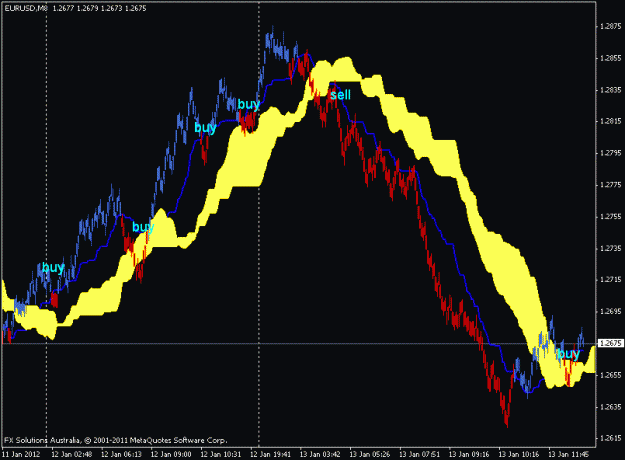Click the "12 Jan 09:00" time label
This screenshot has height=460, width=625.
tap(171, 454)
